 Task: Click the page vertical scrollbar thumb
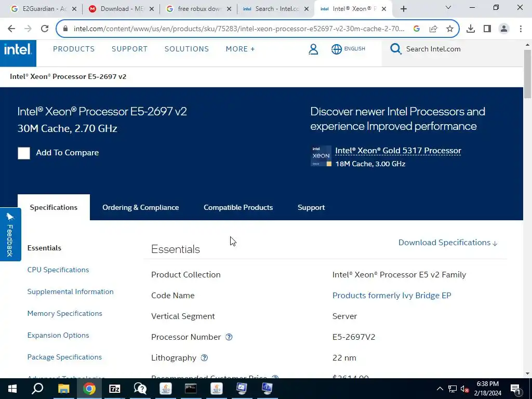(527, 74)
